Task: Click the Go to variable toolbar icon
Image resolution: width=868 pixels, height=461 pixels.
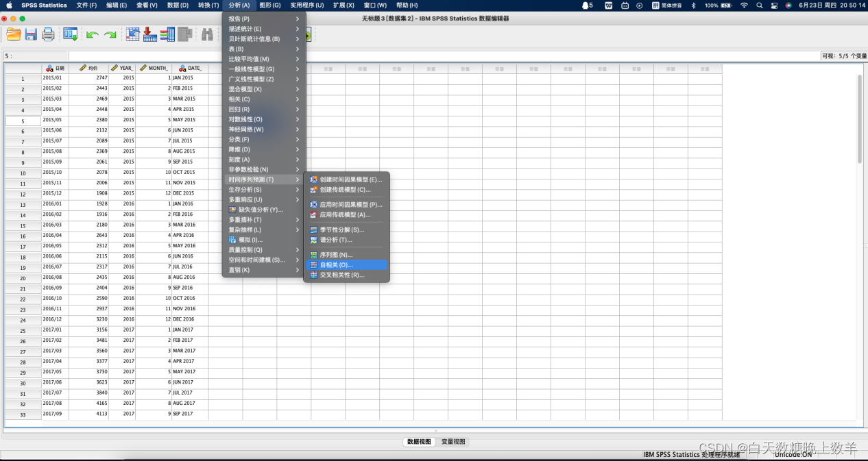Action: (x=150, y=34)
